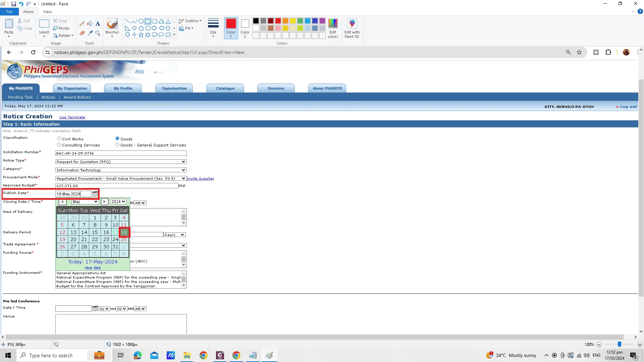Select the Consulting Services classification
The image size is (644, 362).
pyautogui.click(x=59, y=145)
